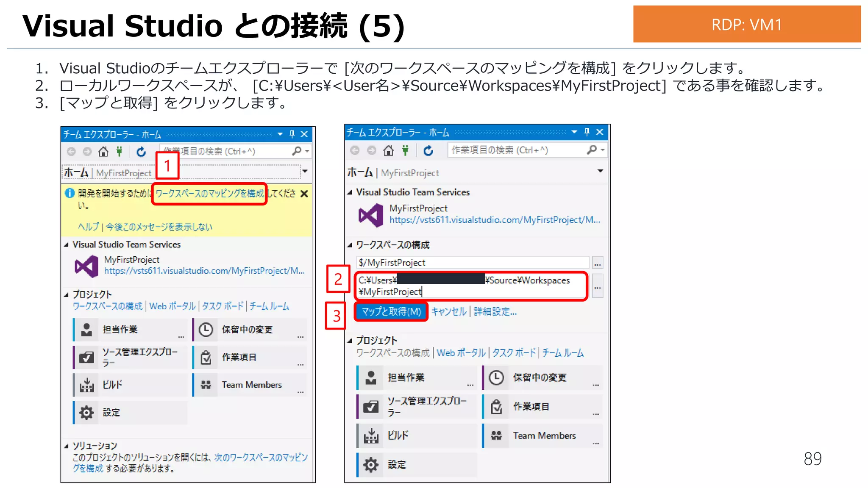This screenshot has width=868, height=488.
Task: Open 設定 gear tile in right panel
Action: tap(417, 465)
